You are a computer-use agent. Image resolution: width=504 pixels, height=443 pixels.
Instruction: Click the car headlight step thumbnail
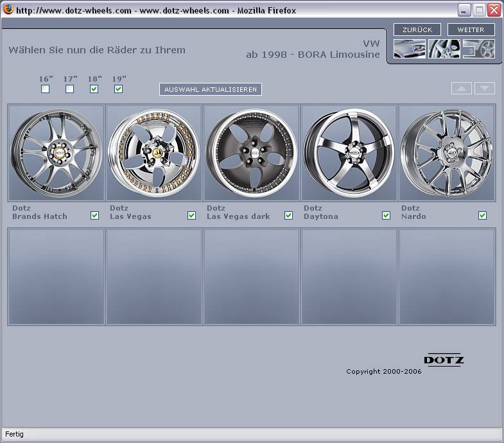click(x=409, y=49)
